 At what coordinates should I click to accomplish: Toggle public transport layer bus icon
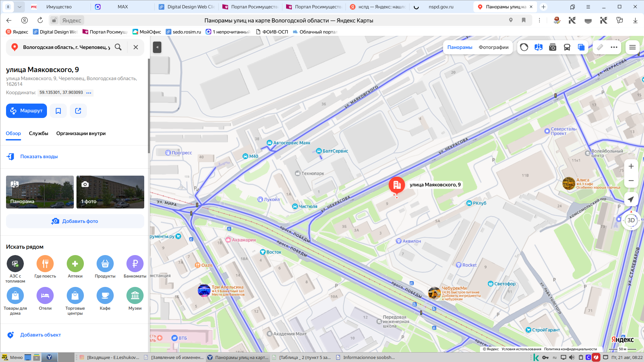click(x=567, y=47)
